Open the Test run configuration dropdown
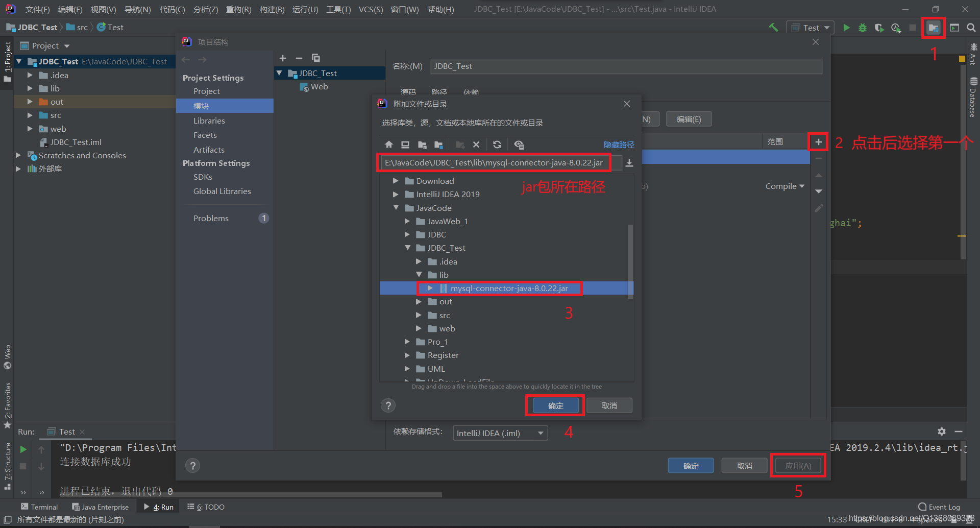The height and width of the screenshot is (528, 980). [x=811, y=28]
